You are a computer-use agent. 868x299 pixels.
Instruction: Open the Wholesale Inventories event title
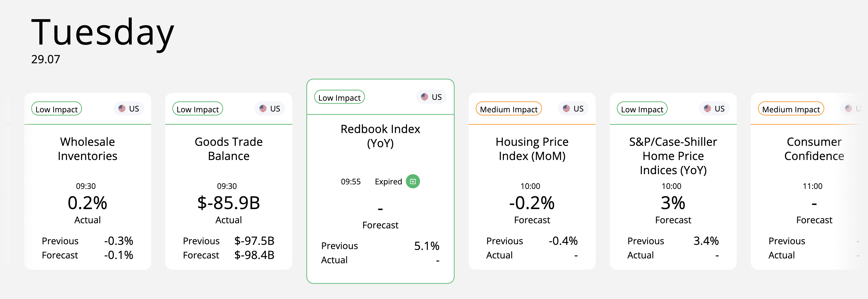[x=87, y=149]
